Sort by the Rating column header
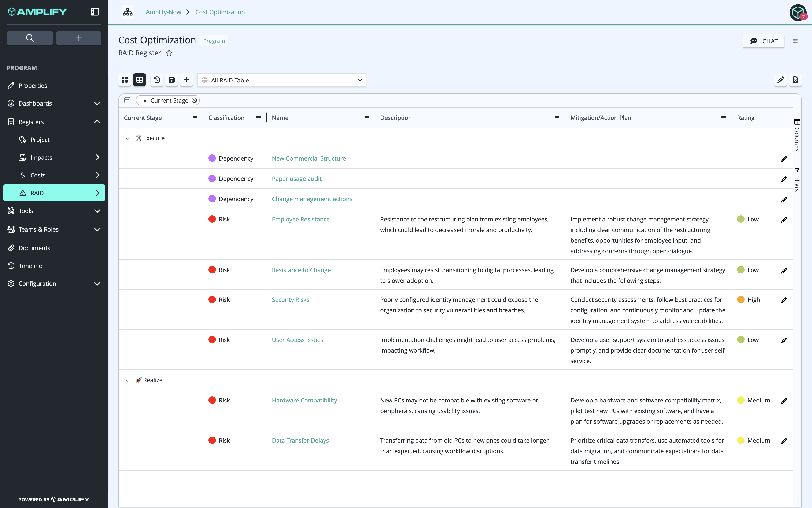This screenshot has width=812, height=508. (745, 118)
